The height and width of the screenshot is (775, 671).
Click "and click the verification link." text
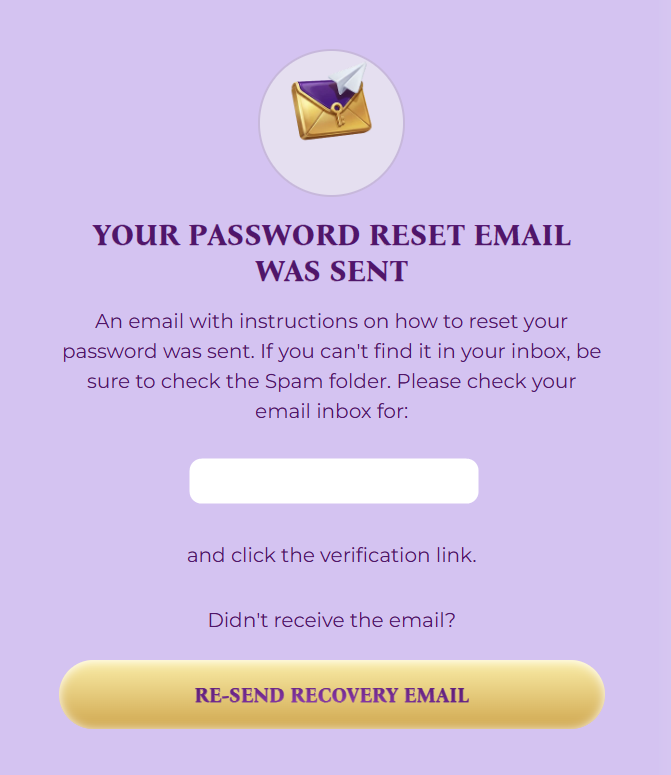click(x=331, y=555)
